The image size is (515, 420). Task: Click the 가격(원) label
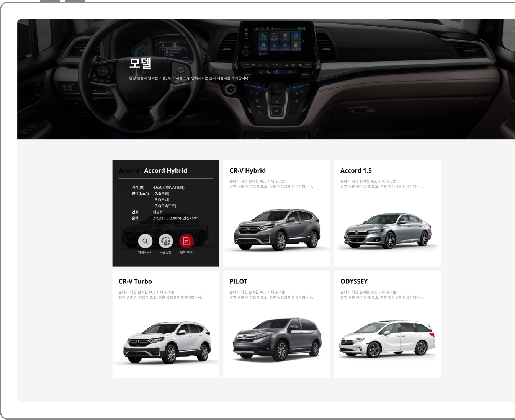coord(138,188)
